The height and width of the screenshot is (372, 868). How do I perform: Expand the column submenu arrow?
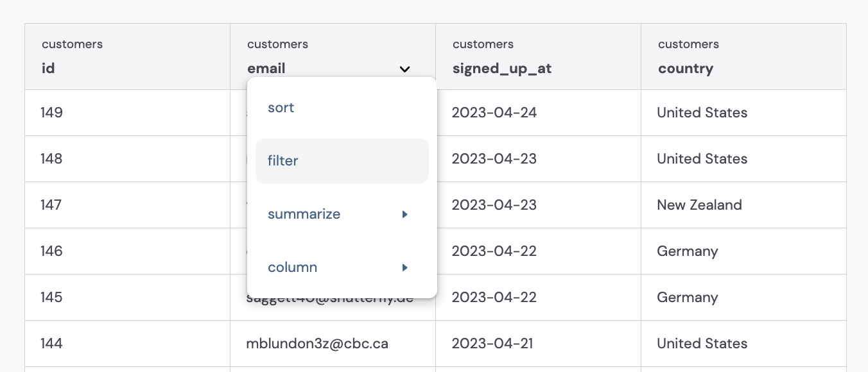point(405,267)
